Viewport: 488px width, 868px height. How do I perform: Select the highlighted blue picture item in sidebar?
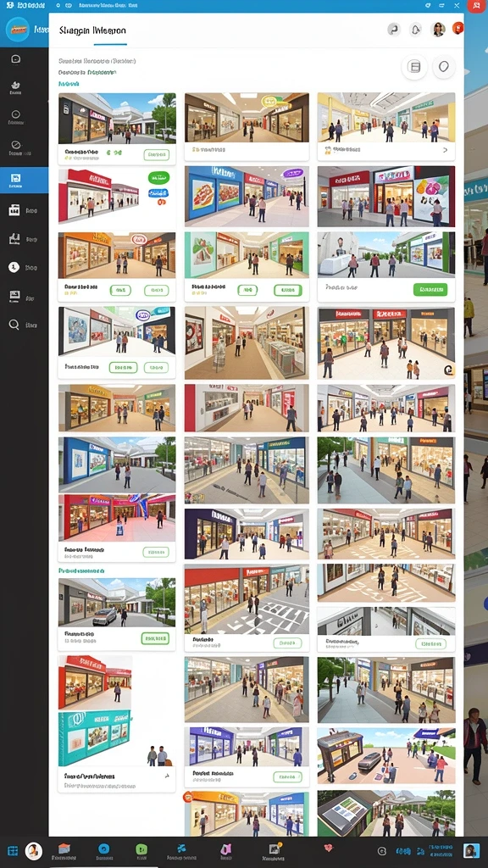click(24, 180)
